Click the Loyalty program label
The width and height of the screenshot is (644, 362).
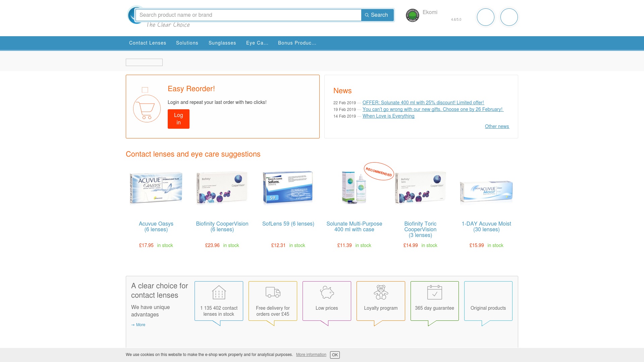(x=381, y=308)
